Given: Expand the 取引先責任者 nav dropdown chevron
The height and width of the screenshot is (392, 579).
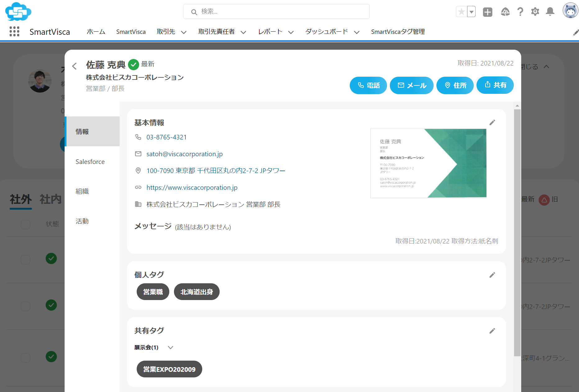Looking at the screenshot, I should tap(243, 32).
